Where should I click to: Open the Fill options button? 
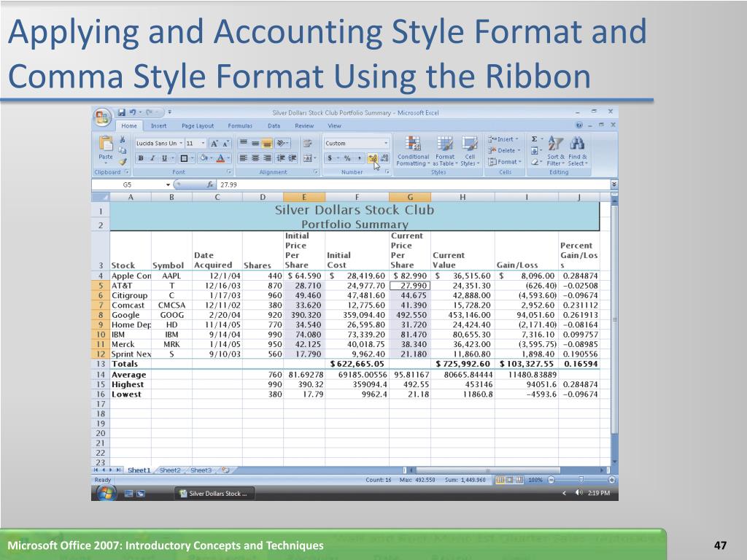(535, 150)
